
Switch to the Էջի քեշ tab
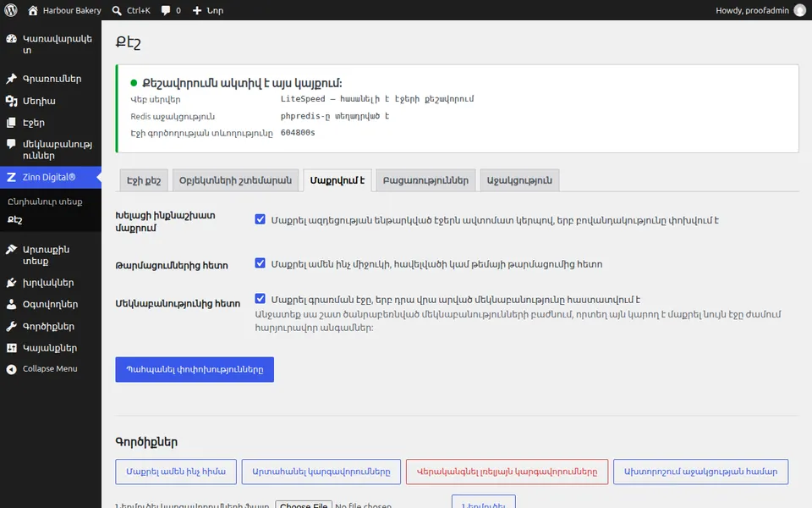(x=144, y=180)
